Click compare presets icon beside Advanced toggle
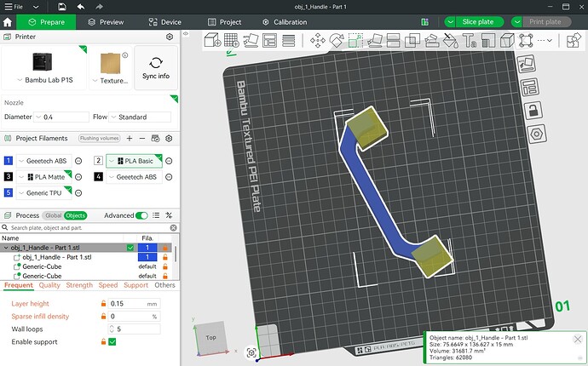The height and width of the screenshot is (366, 588). point(169,215)
